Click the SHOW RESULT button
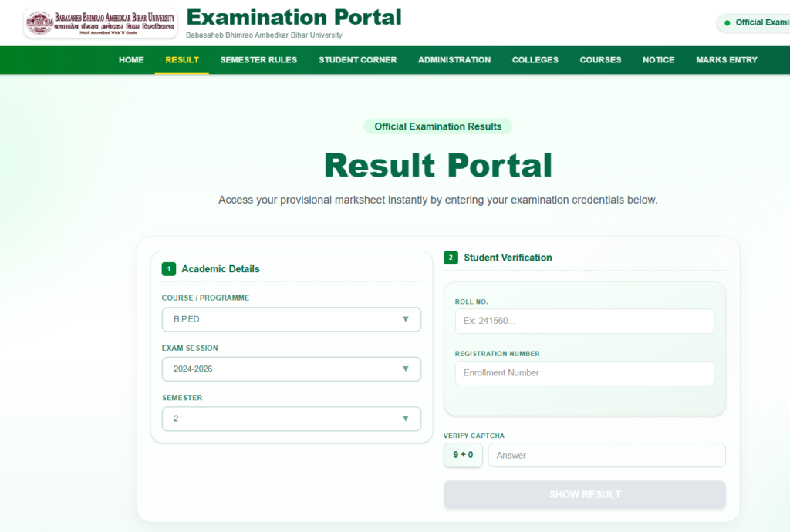This screenshot has width=790, height=532. click(x=585, y=494)
